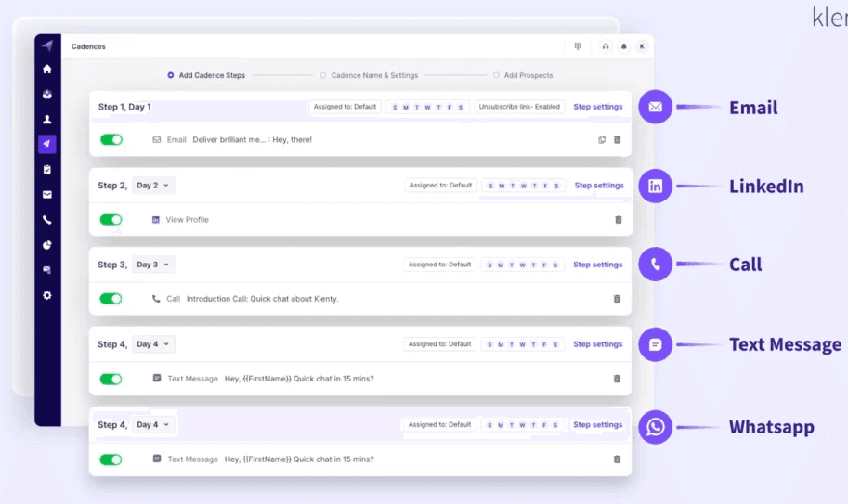Click the vertical bars icon in header
The height and width of the screenshot is (504, 848).
point(578,46)
